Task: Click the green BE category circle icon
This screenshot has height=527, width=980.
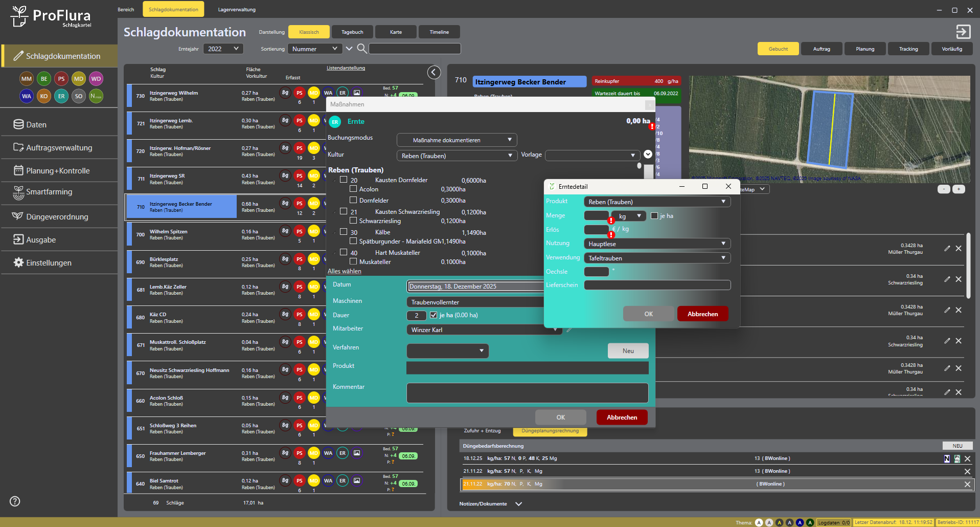Action: point(44,79)
